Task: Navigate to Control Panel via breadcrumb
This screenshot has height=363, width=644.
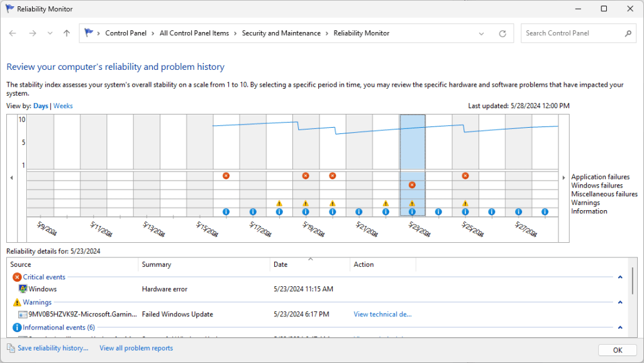Action: tap(126, 33)
